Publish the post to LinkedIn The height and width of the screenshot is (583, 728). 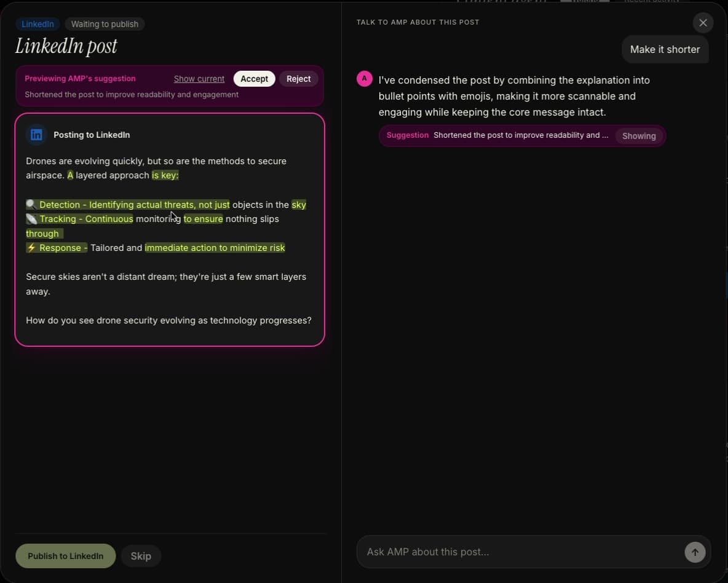(65, 555)
